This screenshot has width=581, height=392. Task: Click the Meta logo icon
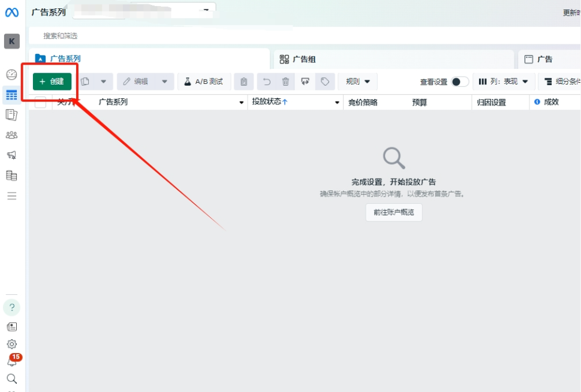[x=11, y=13]
